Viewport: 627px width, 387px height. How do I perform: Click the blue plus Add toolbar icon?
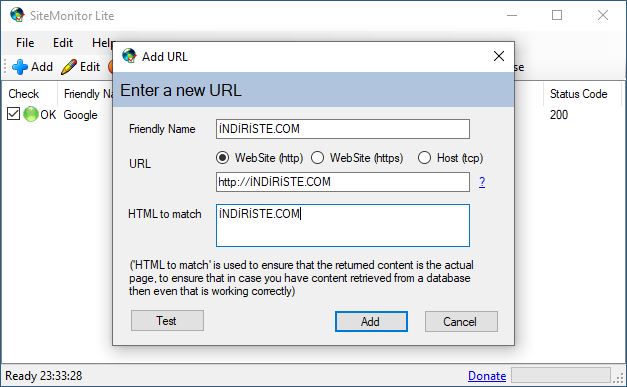click(x=20, y=67)
